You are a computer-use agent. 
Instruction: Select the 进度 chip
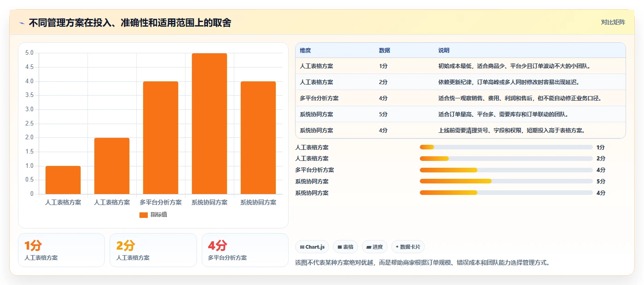(x=375, y=247)
